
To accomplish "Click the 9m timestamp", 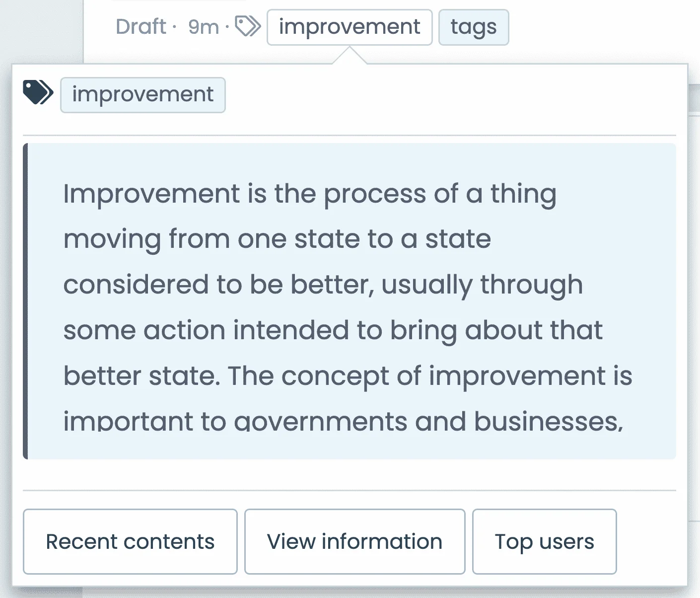I will (x=204, y=27).
